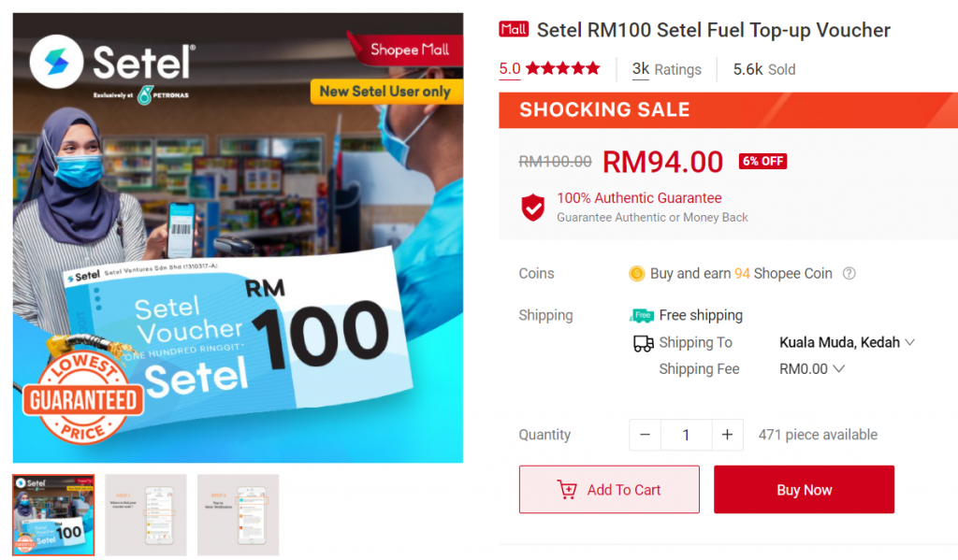
Task: Decrease quantity with the minus button
Action: pyautogui.click(x=645, y=435)
